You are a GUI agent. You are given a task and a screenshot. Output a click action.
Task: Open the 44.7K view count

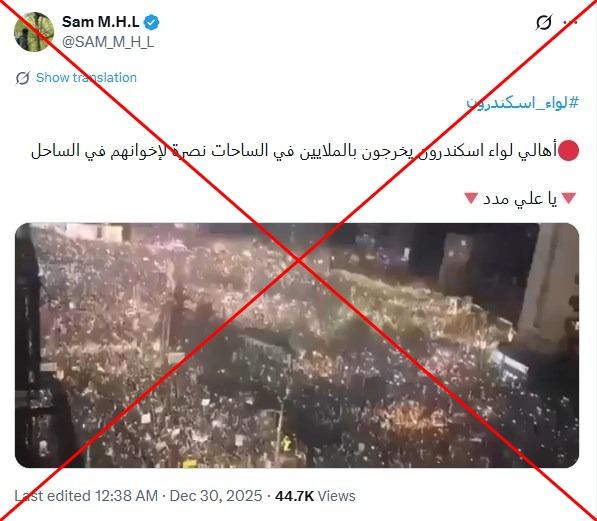[x=294, y=496]
